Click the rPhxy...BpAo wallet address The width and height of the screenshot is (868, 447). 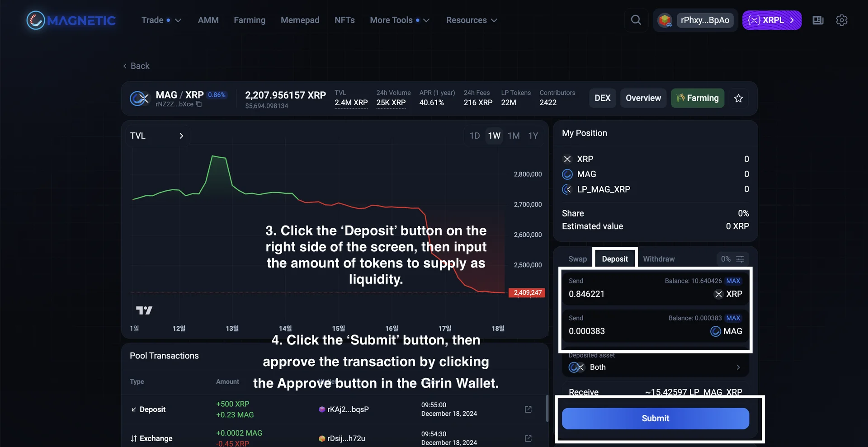click(705, 20)
